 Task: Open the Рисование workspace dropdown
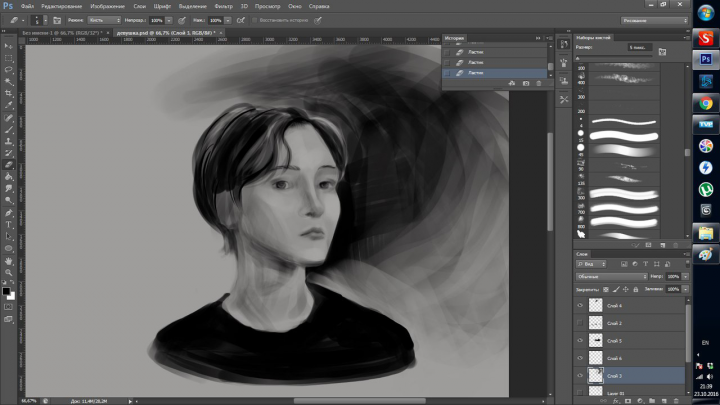654,20
